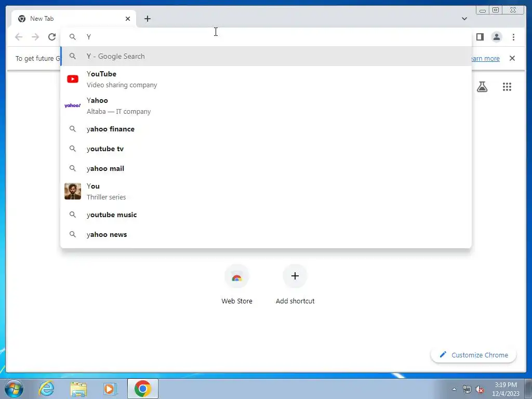Open the muted volume tray icon
Image resolution: width=532 pixels, height=399 pixels.
(480, 389)
